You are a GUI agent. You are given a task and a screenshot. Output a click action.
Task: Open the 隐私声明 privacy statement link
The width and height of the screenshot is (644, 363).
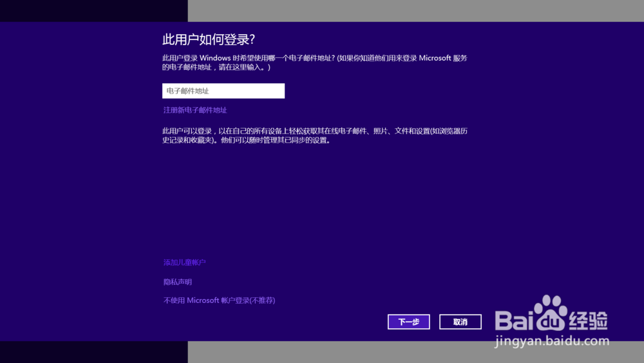(x=178, y=282)
